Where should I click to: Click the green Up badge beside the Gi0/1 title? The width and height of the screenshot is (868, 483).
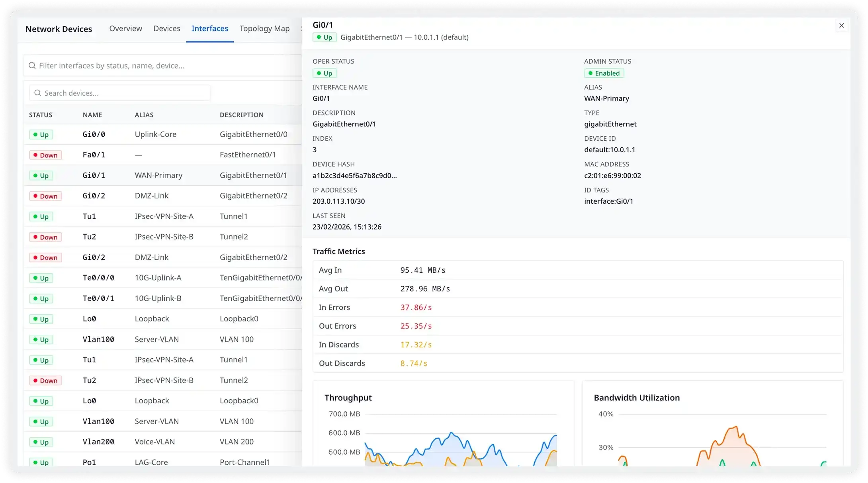tap(324, 37)
